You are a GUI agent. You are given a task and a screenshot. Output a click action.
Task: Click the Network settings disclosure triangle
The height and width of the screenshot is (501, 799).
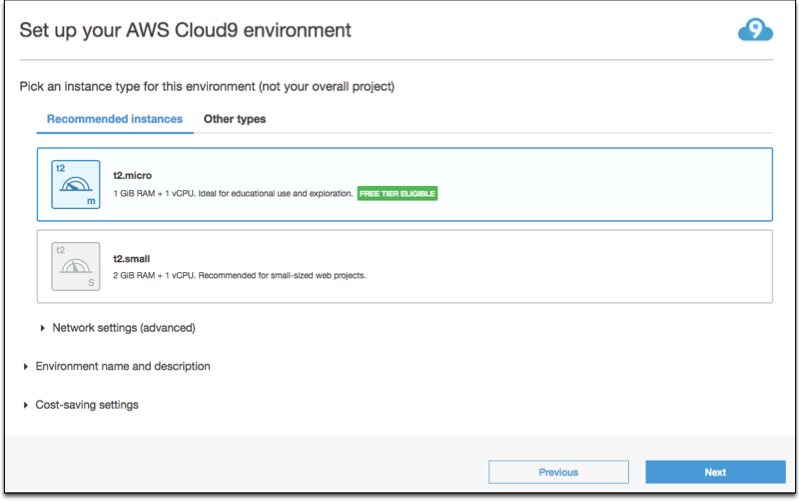(42, 328)
